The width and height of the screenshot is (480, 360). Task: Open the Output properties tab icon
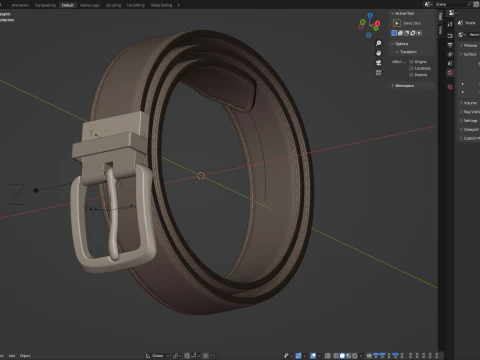pos(450,45)
